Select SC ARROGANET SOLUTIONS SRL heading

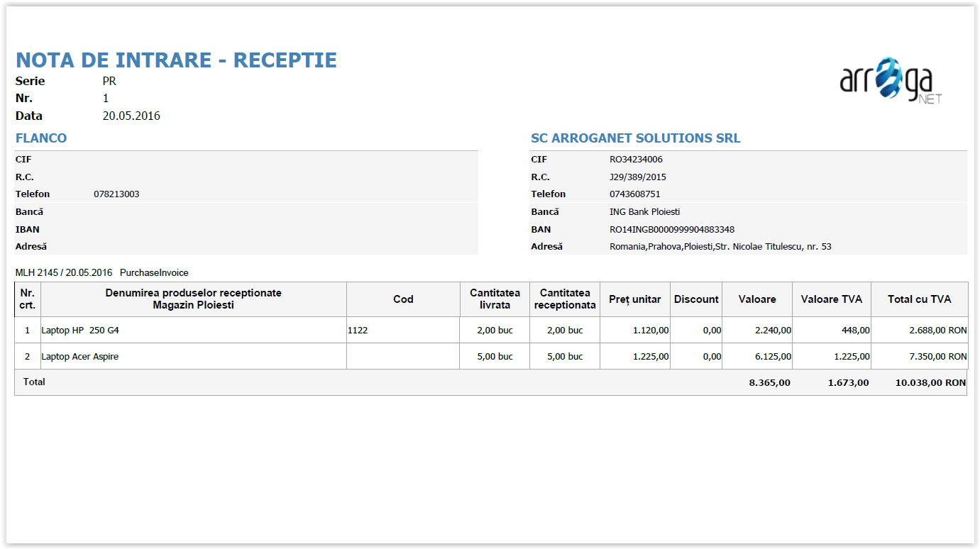[x=636, y=138]
